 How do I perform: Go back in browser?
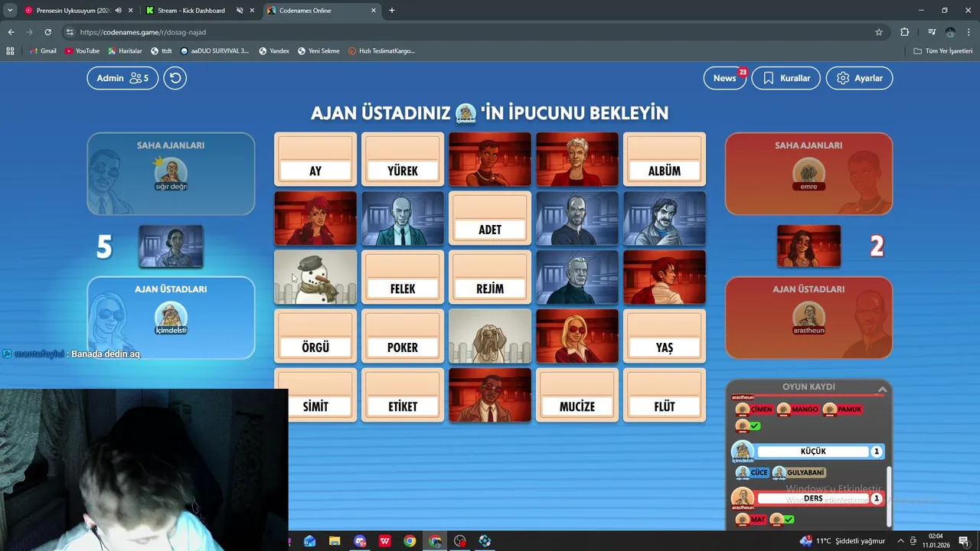[11, 32]
